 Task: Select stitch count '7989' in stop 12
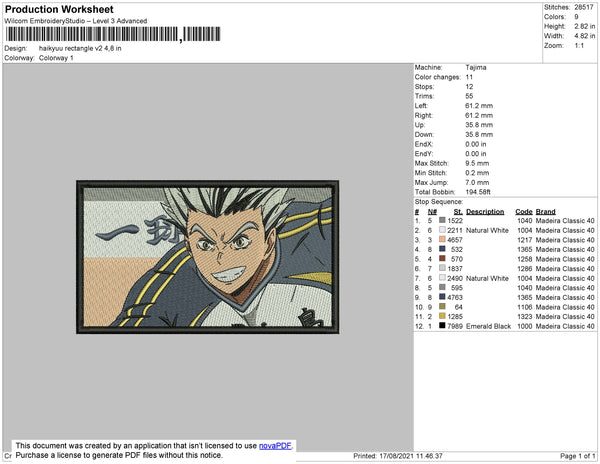point(455,326)
